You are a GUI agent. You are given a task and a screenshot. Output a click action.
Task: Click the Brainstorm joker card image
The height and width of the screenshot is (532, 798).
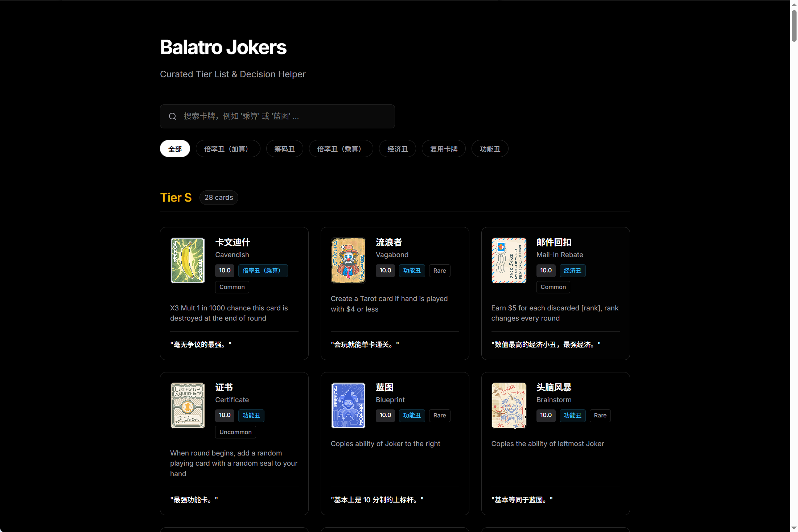(x=509, y=405)
